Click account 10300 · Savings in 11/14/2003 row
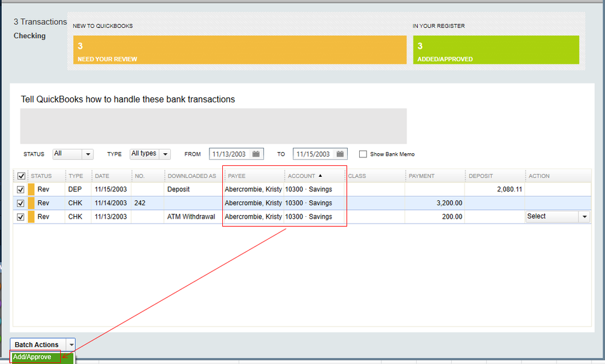The height and width of the screenshot is (364, 605). click(314, 203)
